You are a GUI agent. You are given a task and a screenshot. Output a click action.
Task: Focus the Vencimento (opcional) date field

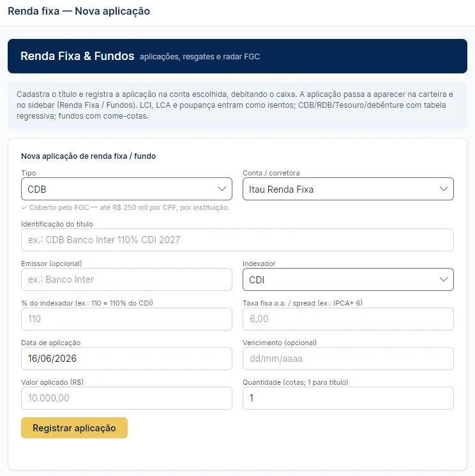point(348,359)
